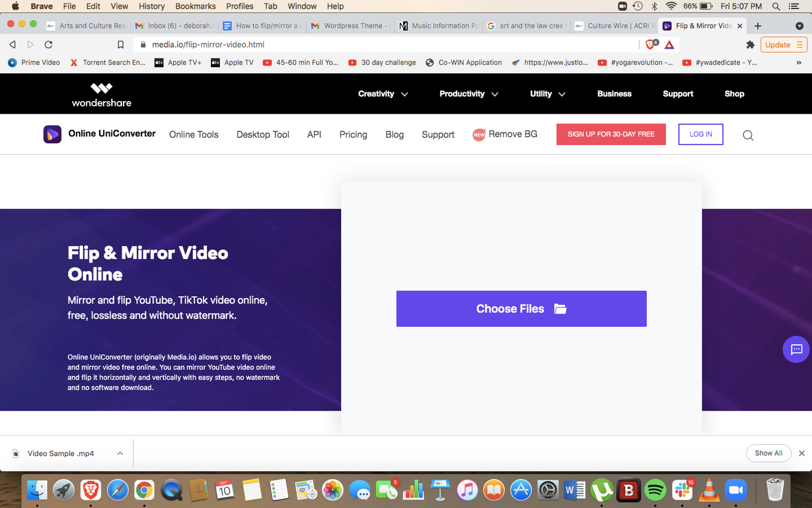Open the Brave Rewards triangle icon
This screenshot has height=508, width=812.
click(x=669, y=44)
